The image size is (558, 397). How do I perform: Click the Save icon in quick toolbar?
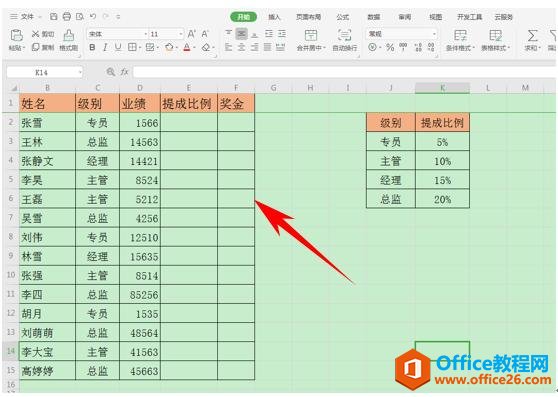point(53,16)
